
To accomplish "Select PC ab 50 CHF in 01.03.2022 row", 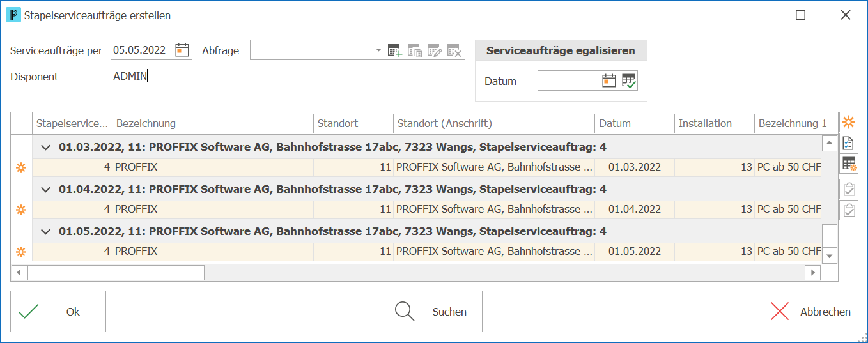I will [788, 167].
